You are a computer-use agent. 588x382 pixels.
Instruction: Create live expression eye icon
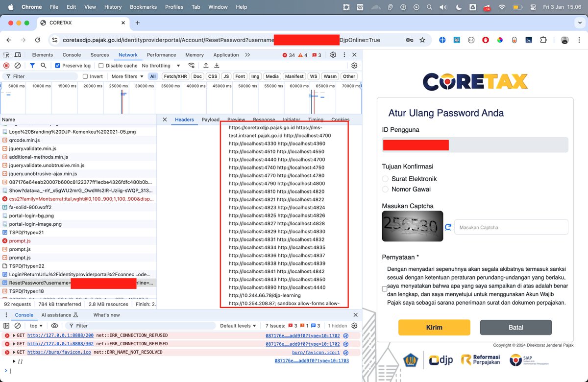54,326
